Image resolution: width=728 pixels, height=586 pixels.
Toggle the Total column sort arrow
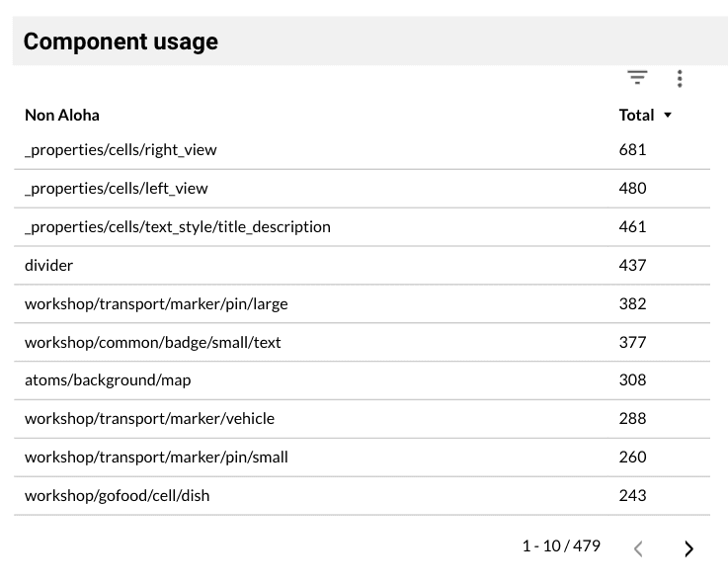(x=668, y=116)
